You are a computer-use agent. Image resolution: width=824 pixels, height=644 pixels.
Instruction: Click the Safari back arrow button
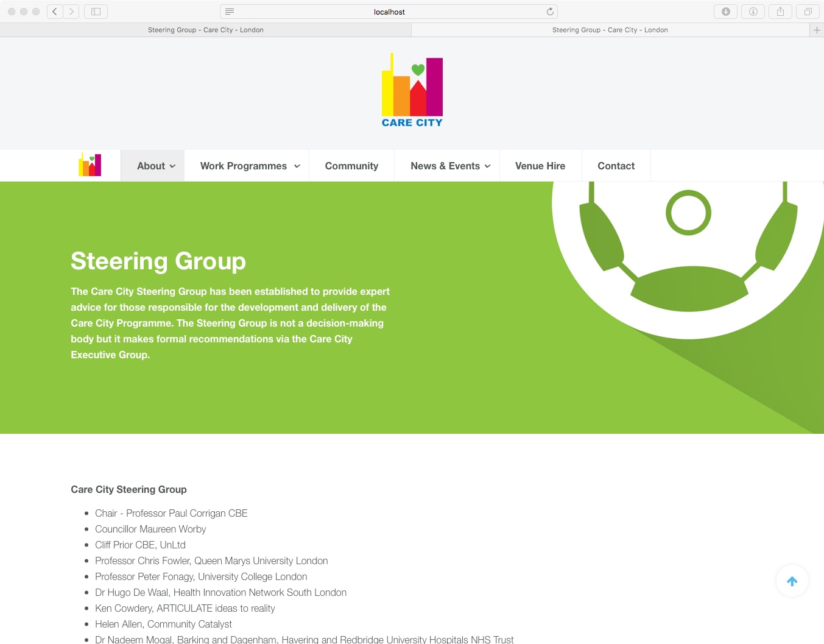55,12
